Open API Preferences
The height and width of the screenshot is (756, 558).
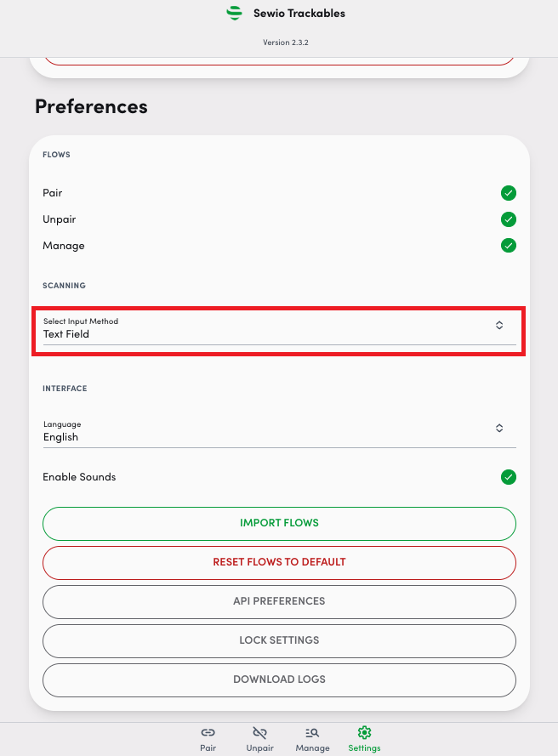pyautogui.click(x=279, y=601)
